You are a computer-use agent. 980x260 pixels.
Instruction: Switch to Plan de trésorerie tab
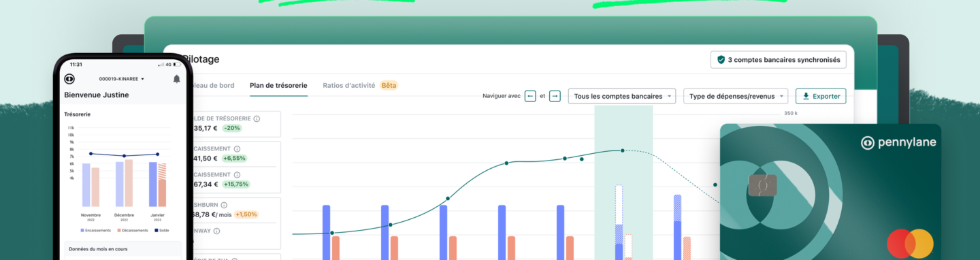point(278,86)
